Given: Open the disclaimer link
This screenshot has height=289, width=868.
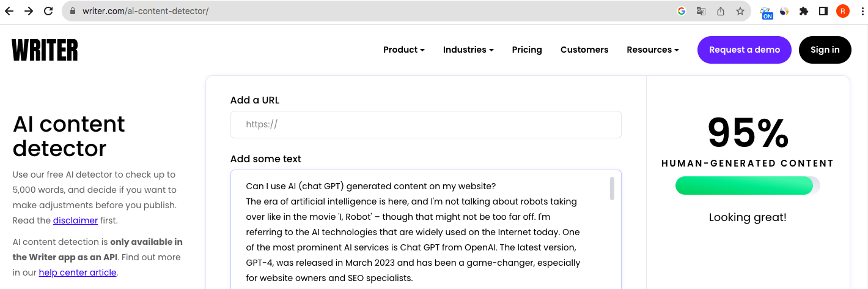Looking at the screenshot, I should pyautogui.click(x=75, y=220).
